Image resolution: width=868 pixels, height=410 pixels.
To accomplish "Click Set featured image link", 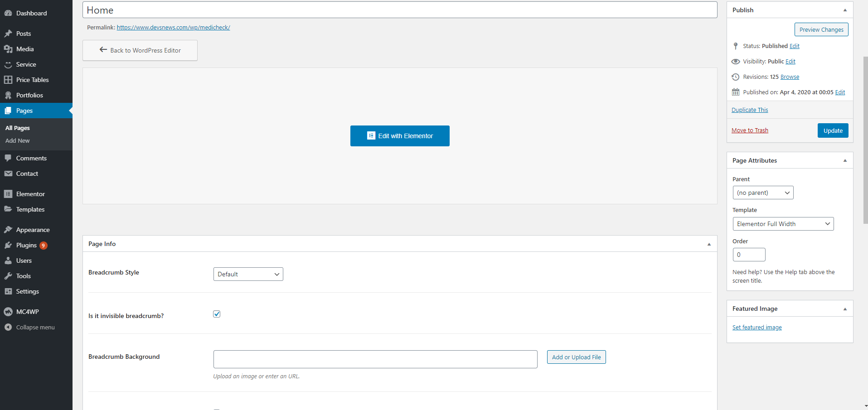I will coord(757,328).
